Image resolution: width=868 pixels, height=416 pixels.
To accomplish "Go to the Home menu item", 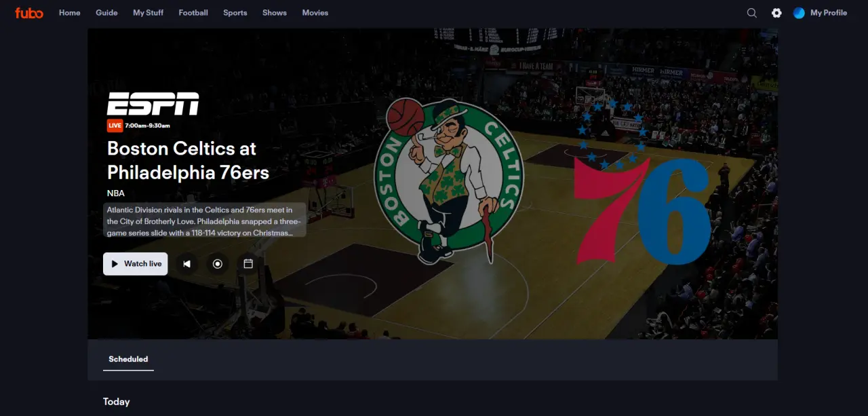I will click(70, 13).
